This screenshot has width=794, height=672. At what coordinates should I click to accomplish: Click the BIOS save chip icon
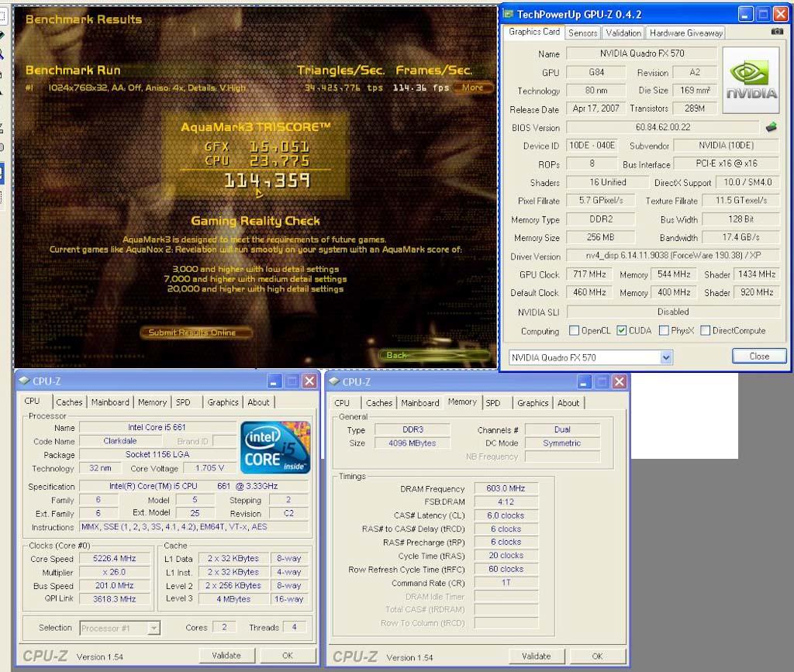pos(771,127)
